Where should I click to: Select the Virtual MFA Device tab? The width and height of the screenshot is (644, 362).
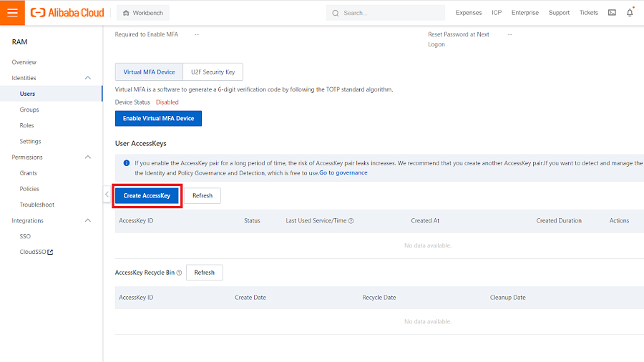(149, 72)
